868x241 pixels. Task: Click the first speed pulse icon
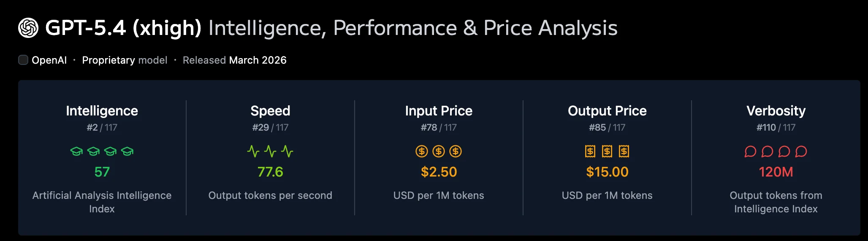click(x=253, y=151)
